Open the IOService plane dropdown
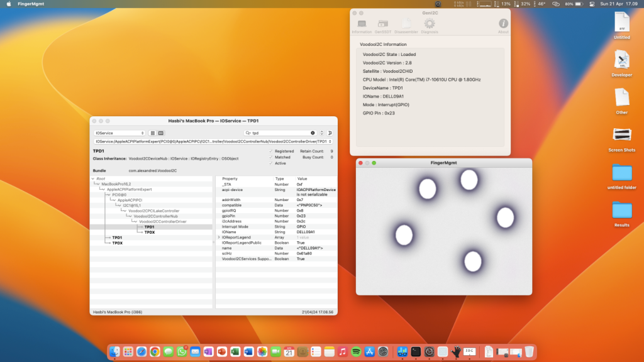This screenshot has width=644, height=362. point(119,133)
